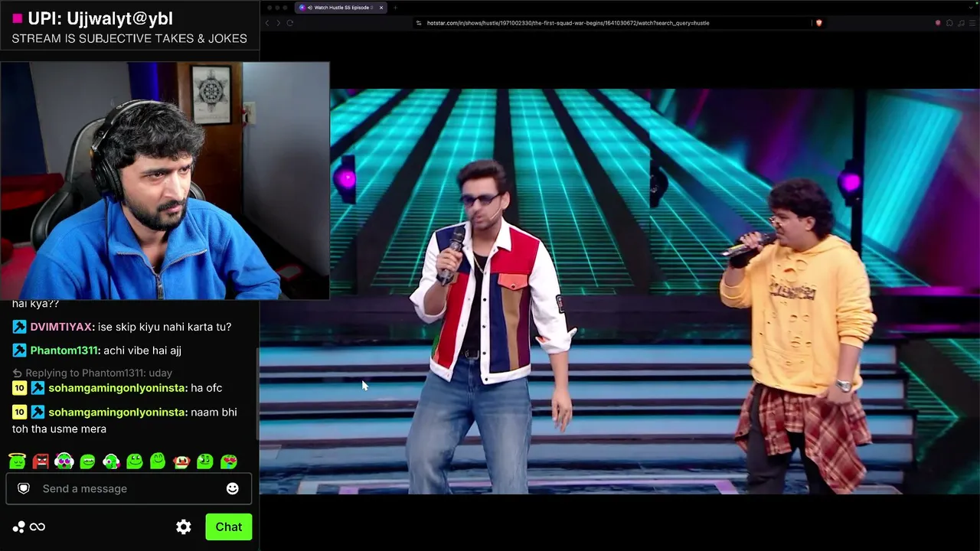Click the 10 badge on "naam bhi" message
Image resolution: width=980 pixels, height=551 pixels.
tap(19, 412)
